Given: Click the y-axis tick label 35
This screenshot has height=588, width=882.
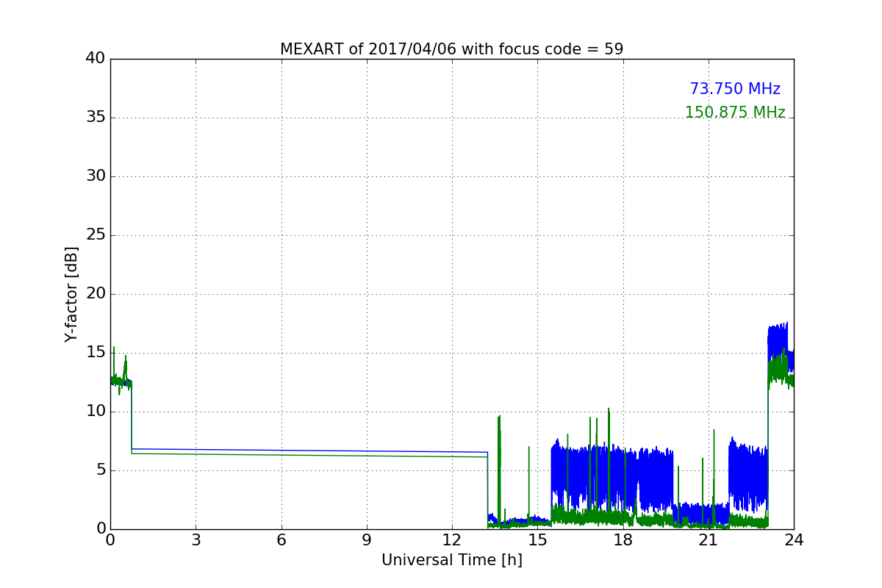Looking at the screenshot, I should pyautogui.click(x=96, y=118).
